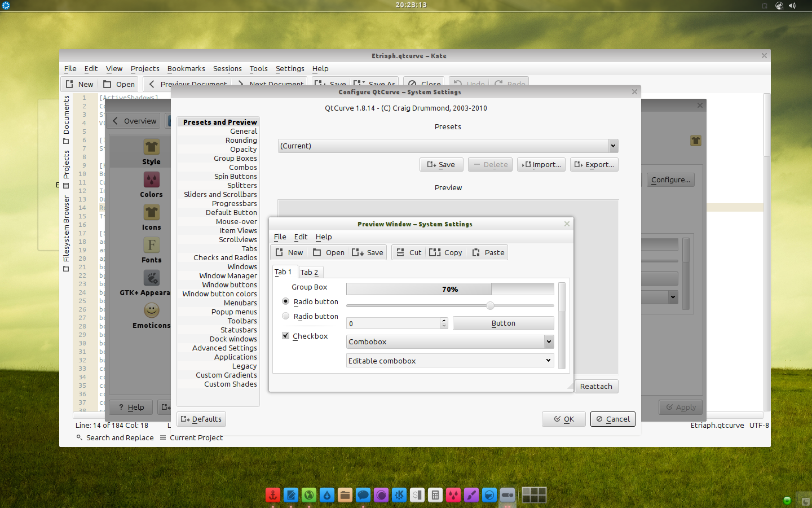Toggle the Checkbox in preview
This screenshot has height=508, width=812.
click(285, 335)
